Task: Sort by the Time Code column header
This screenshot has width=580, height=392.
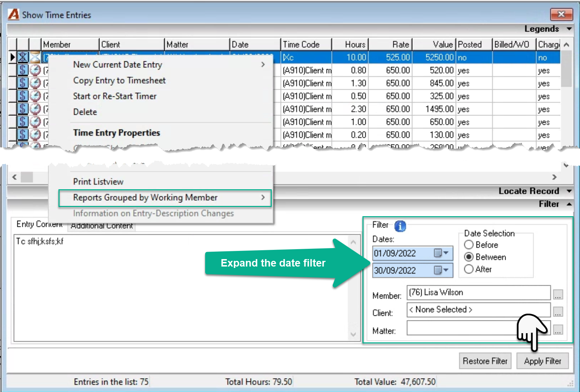Action: pos(306,44)
